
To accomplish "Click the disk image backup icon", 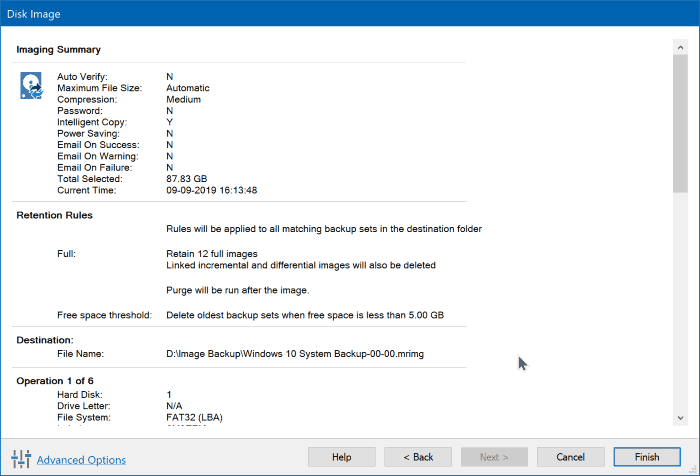I will coord(31,85).
